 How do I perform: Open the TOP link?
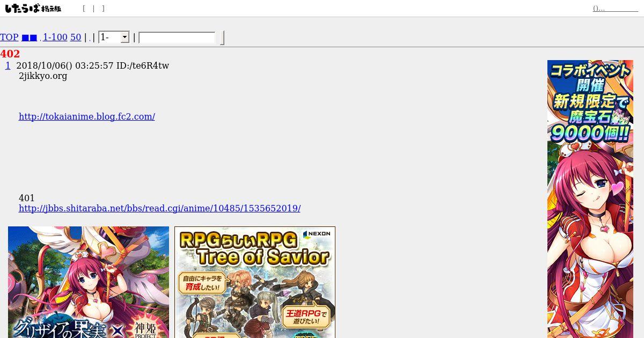click(9, 37)
